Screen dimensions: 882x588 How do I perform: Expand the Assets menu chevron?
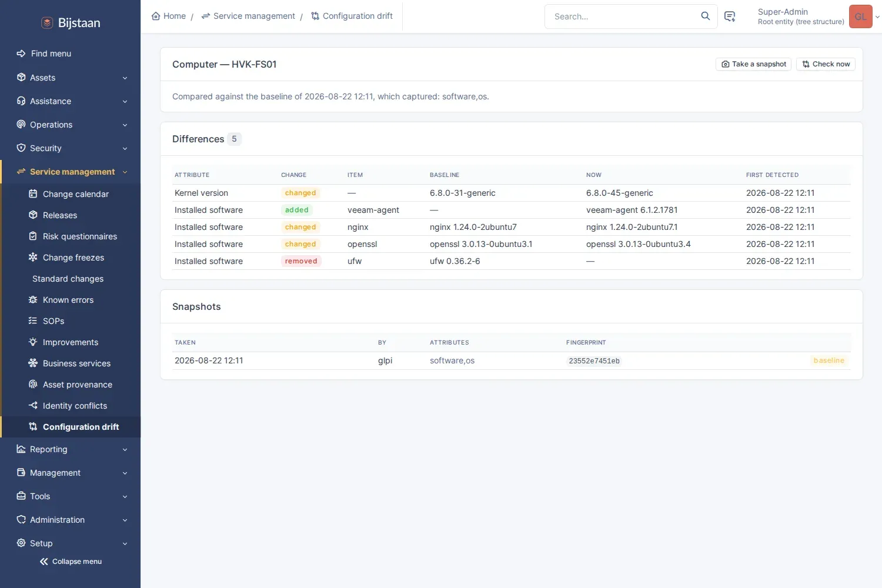coord(125,78)
